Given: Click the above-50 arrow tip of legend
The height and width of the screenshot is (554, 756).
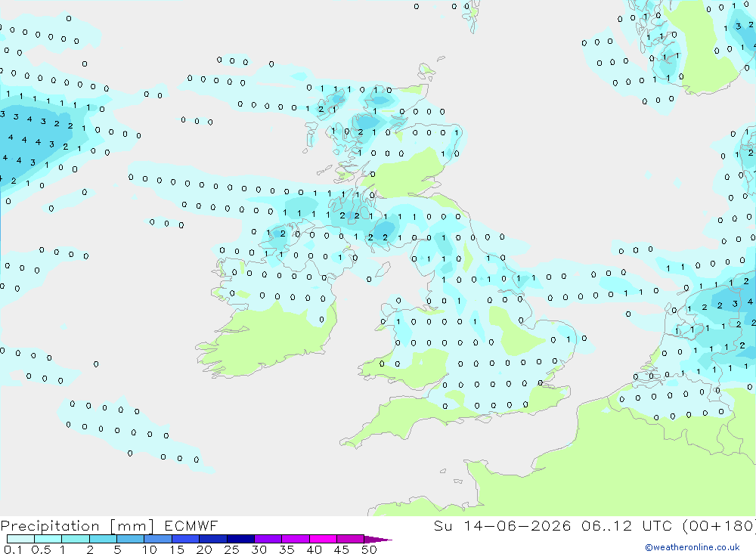Looking at the screenshot, I should pos(379,540).
